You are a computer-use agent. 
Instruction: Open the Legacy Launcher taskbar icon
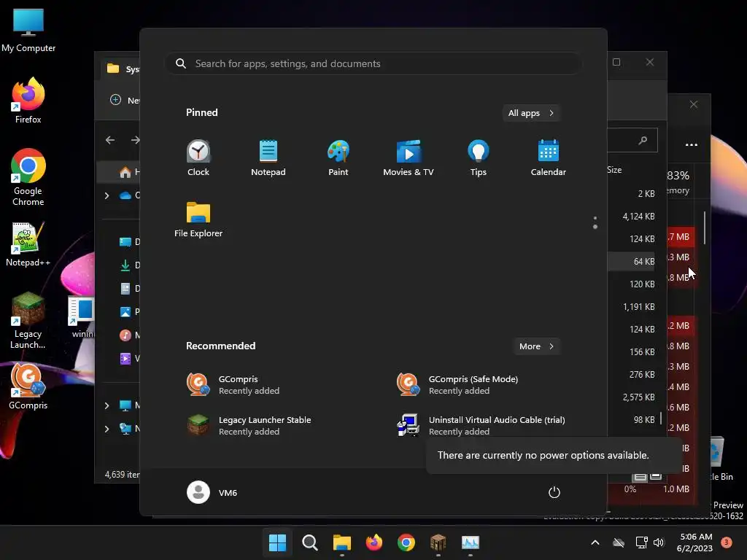point(438,542)
